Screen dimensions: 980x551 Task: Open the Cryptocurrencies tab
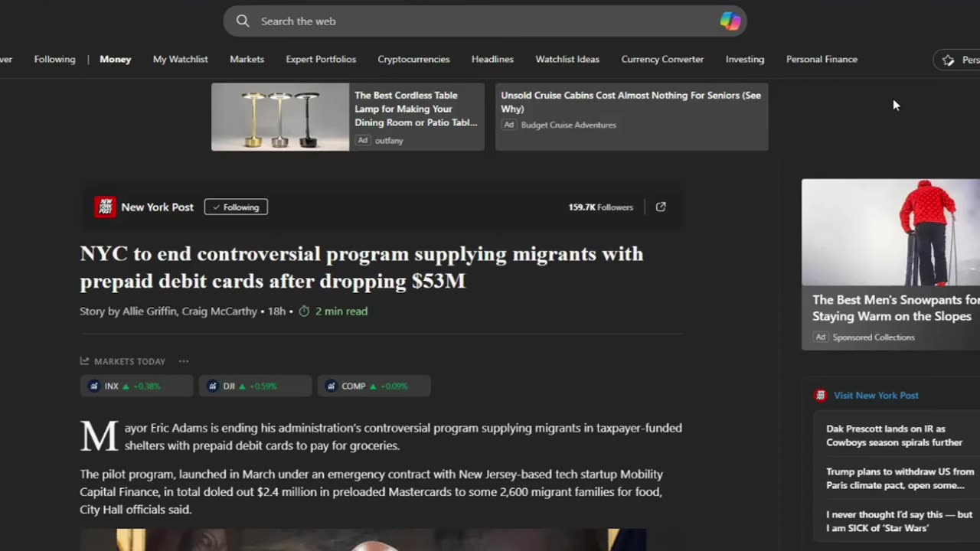pyautogui.click(x=413, y=60)
